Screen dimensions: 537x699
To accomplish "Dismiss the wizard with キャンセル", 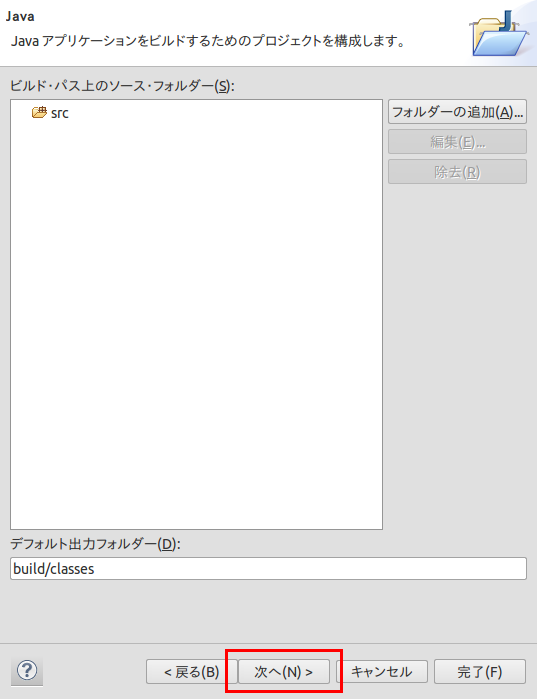I will click(x=381, y=671).
